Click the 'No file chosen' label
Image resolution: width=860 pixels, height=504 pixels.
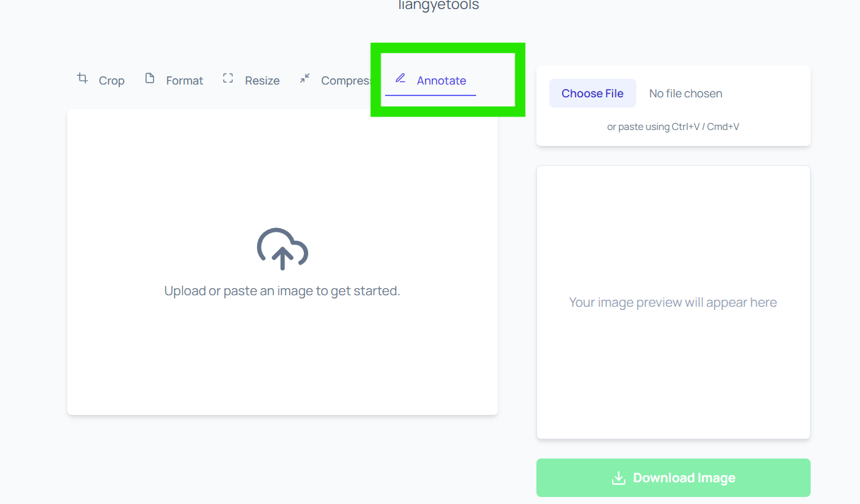point(685,93)
